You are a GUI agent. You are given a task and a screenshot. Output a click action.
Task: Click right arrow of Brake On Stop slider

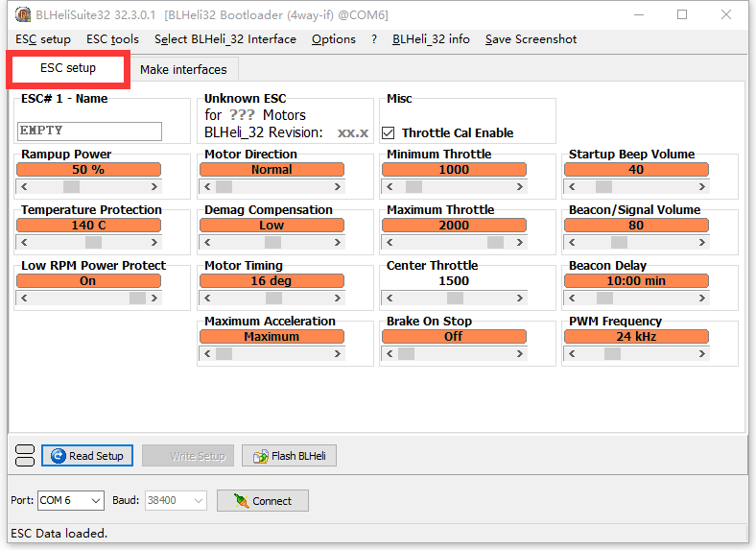(520, 353)
